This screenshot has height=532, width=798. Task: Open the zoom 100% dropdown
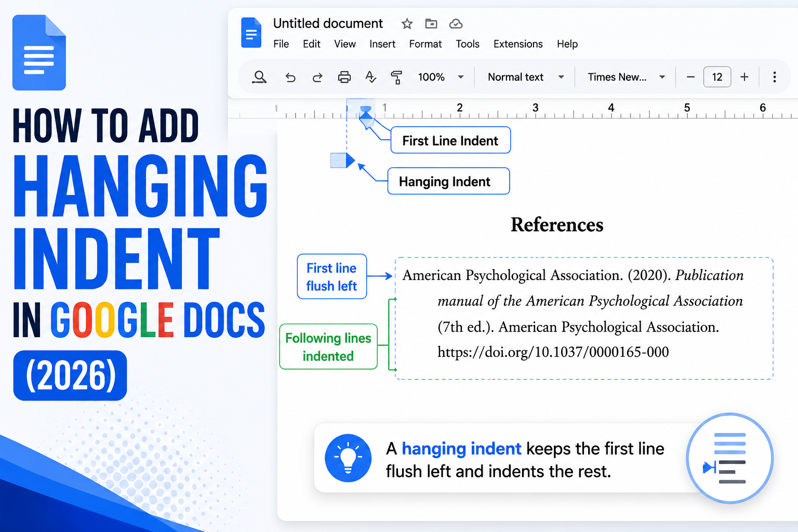tap(441, 77)
